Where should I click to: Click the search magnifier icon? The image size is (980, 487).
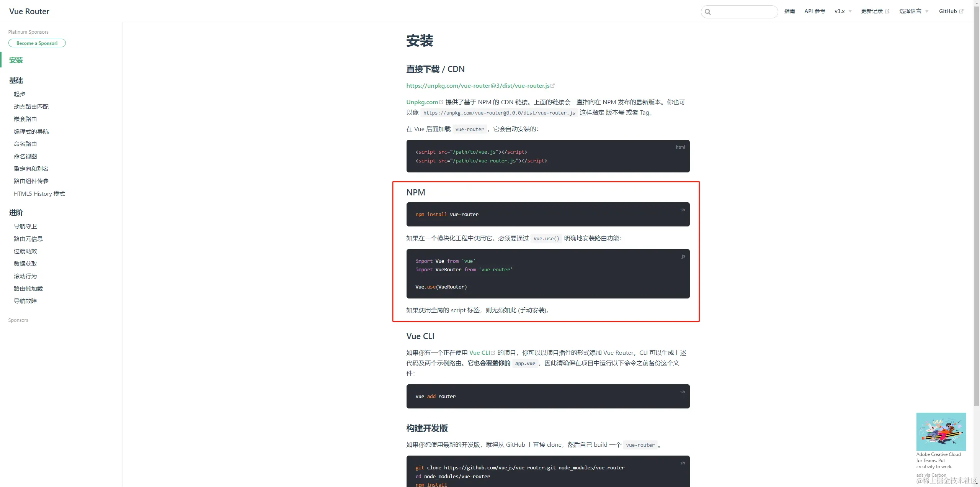708,12
